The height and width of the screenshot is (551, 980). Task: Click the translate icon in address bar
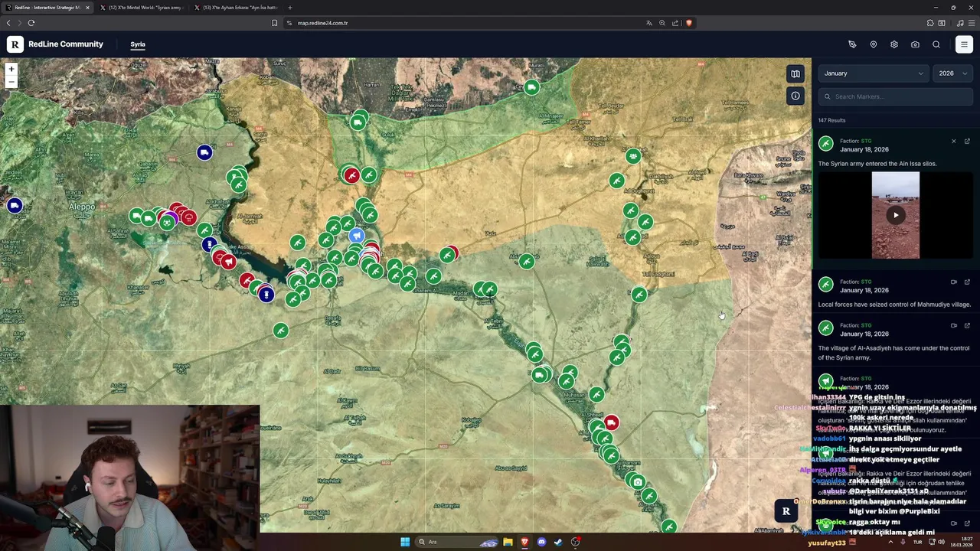coord(649,23)
